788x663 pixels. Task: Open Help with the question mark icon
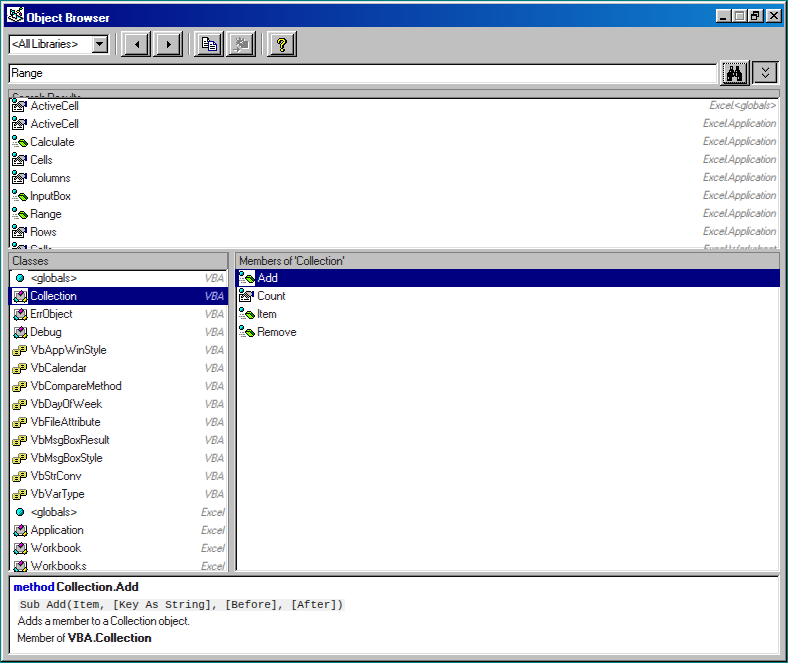pos(281,44)
